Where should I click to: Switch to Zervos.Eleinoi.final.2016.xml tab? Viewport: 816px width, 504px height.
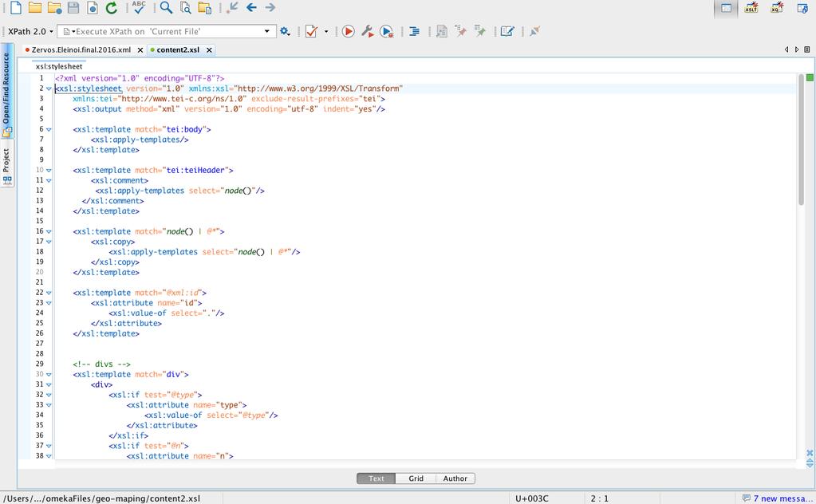pyautogui.click(x=81, y=50)
